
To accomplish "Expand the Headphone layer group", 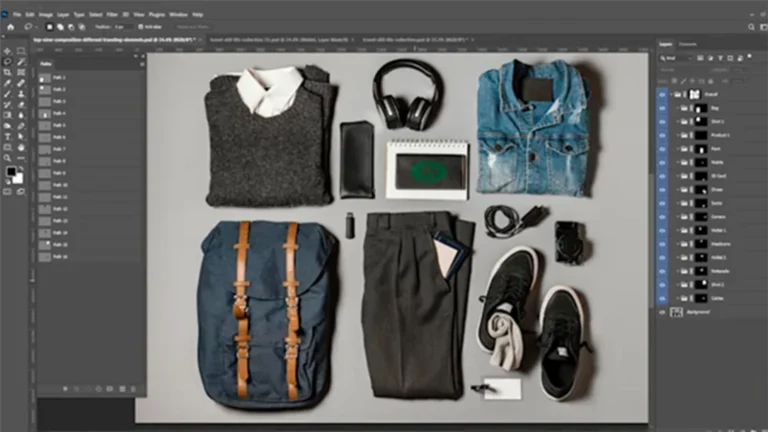I will (x=678, y=243).
